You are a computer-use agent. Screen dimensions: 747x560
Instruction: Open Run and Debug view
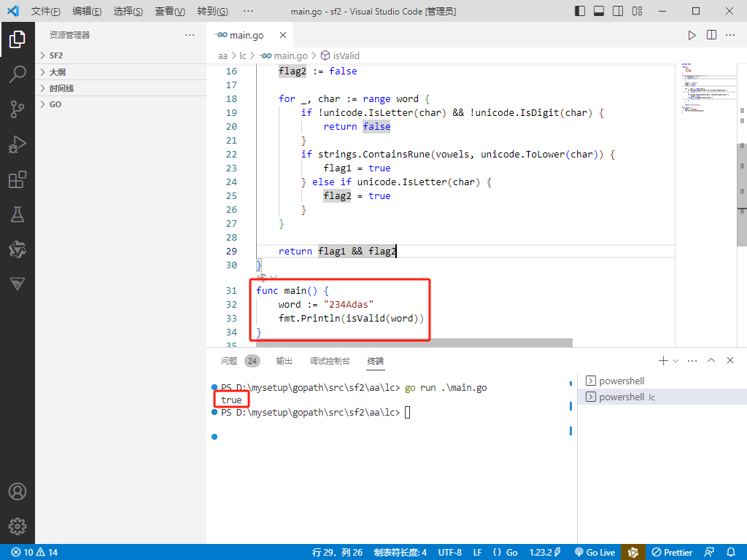(18, 144)
